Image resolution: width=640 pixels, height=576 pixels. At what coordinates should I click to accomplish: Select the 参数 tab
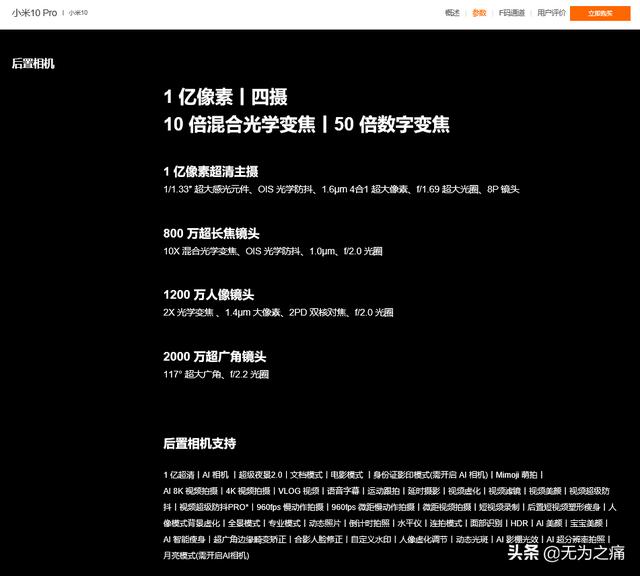479,13
